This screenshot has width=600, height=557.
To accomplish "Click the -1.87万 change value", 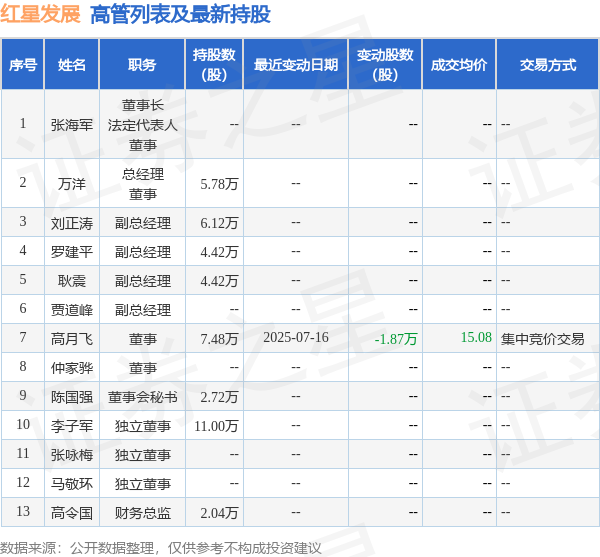I will pyautogui.click(x=396, y=339).
